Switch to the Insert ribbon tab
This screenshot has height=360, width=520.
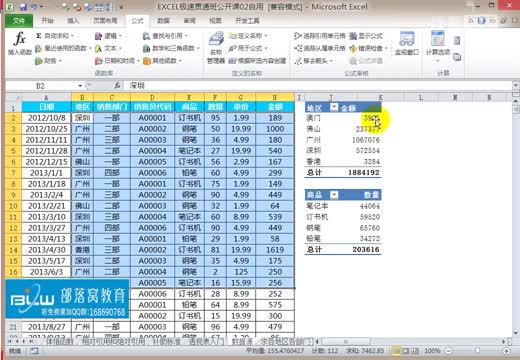pyautogui.click(x=73, y=21)
